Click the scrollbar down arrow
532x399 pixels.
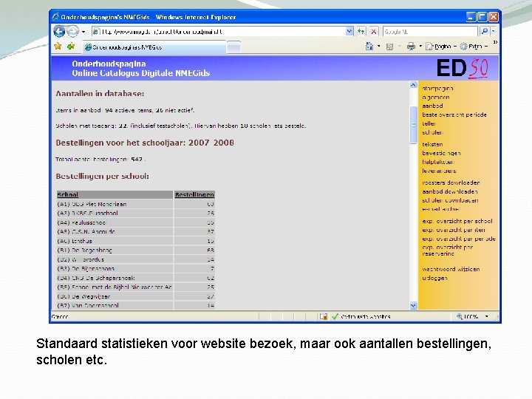point(413,306)
